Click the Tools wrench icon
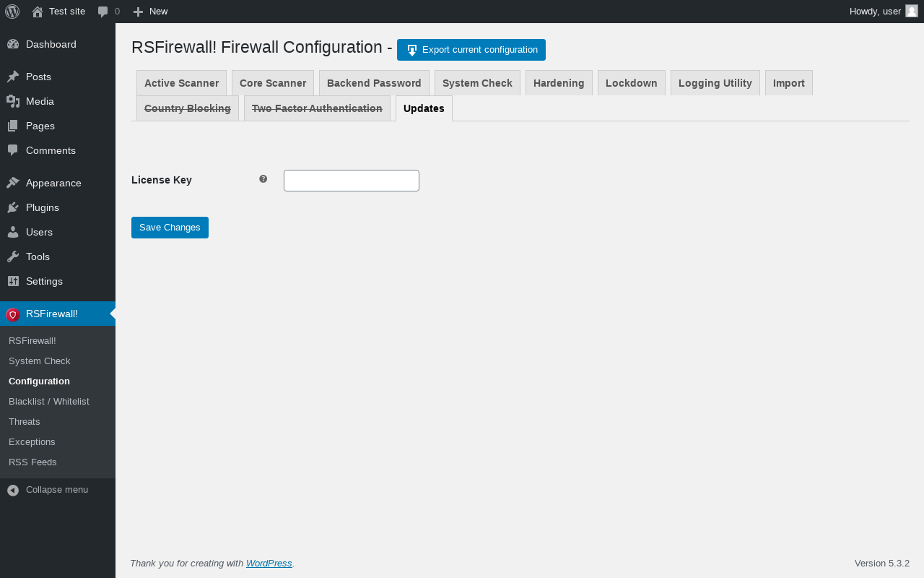The image size is (924, 578). (13, 256)
